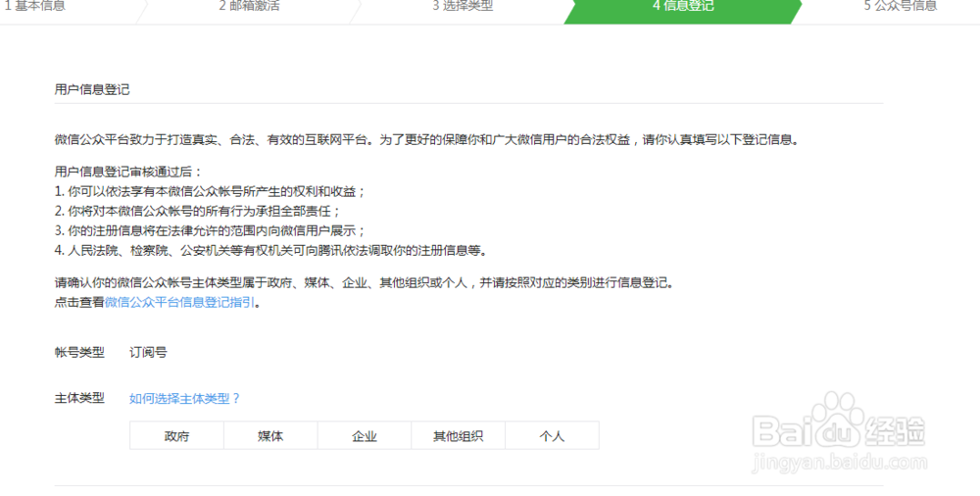Click item 4 about 人民法院、检察院

(270, 251)
